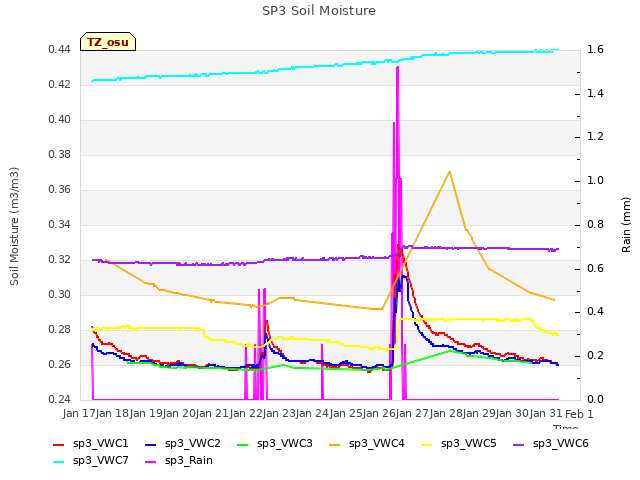Click the orange VWC4 peak point near Jan 28

[449, 172]
